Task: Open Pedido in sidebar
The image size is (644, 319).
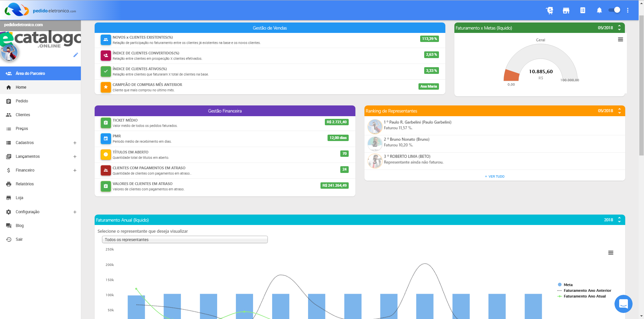Action: pos(40,101)
